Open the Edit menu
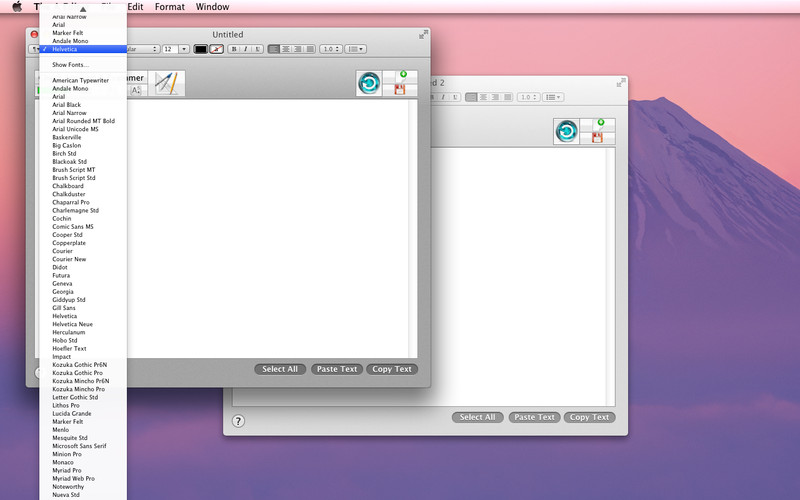The height and width of the screenshot is (500, 800). click(x=135, y=7)
